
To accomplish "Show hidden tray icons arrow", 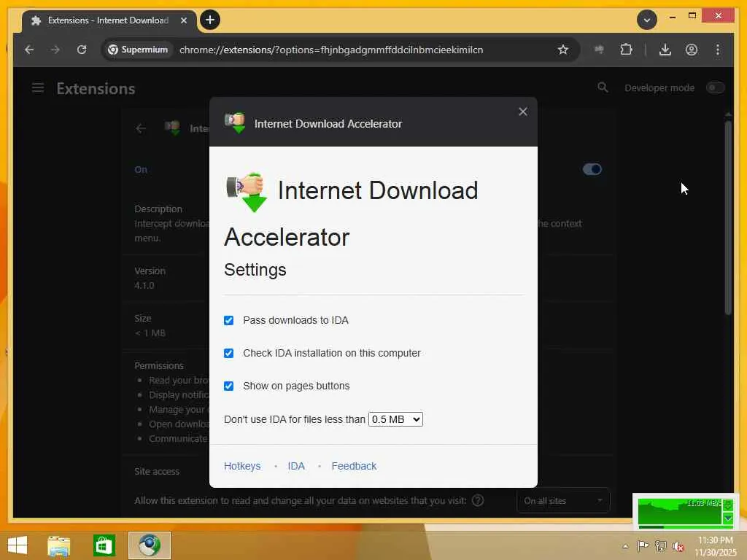I will 626,546.
